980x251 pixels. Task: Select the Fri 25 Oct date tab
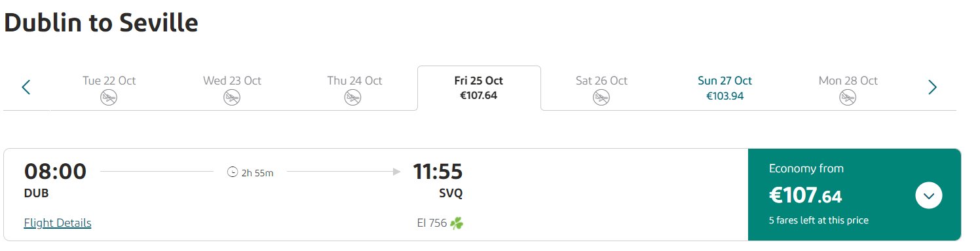click(x=479, y=88)
